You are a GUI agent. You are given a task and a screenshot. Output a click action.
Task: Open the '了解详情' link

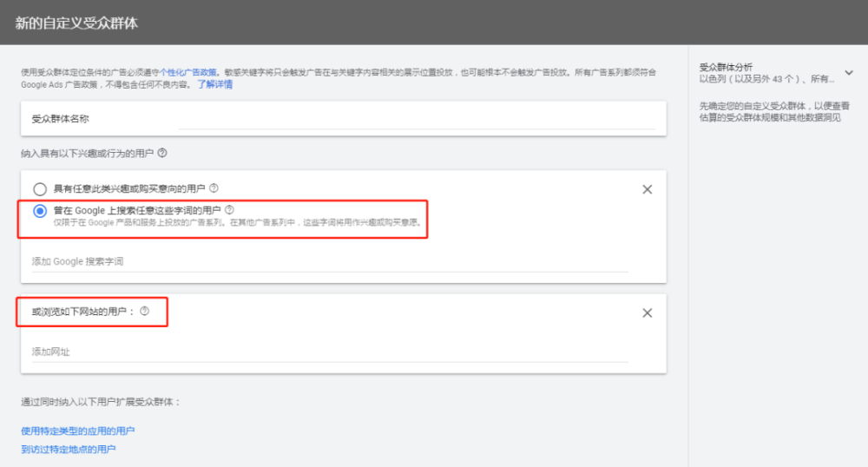pyautogui.click(x=214, y=84)
